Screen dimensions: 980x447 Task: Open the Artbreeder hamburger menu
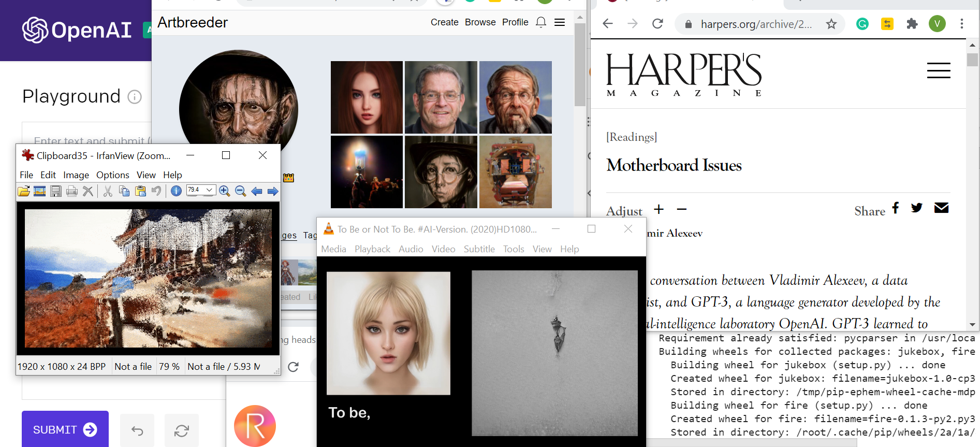point(560,22)
